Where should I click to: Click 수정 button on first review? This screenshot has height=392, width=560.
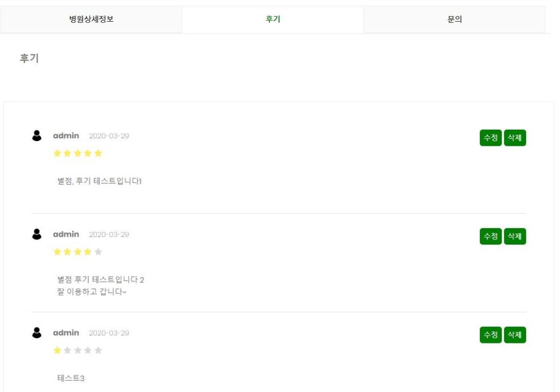pyautogui.click(x=490, y=138)
